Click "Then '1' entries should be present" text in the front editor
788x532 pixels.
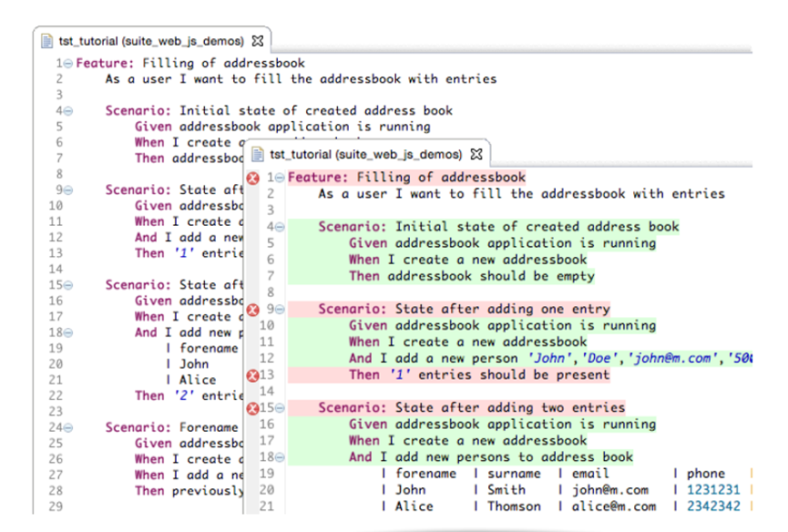(479, 375)
